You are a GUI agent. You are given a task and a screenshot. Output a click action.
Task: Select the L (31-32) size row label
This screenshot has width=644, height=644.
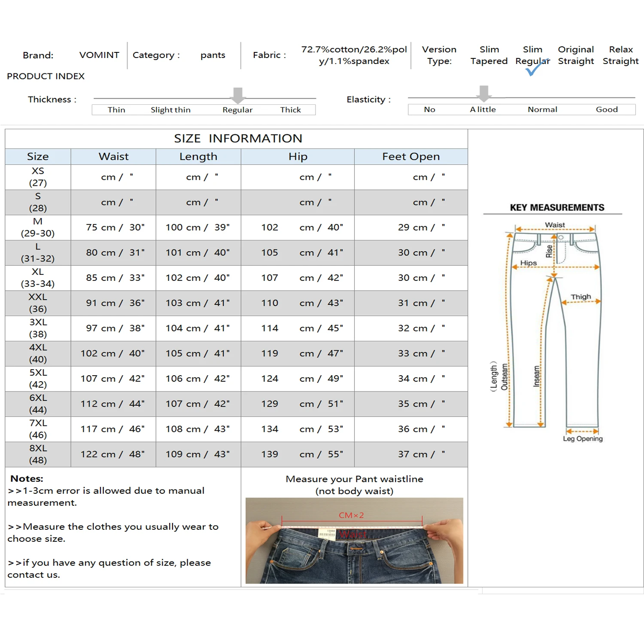pyautogui.click(x=38, y=252)
